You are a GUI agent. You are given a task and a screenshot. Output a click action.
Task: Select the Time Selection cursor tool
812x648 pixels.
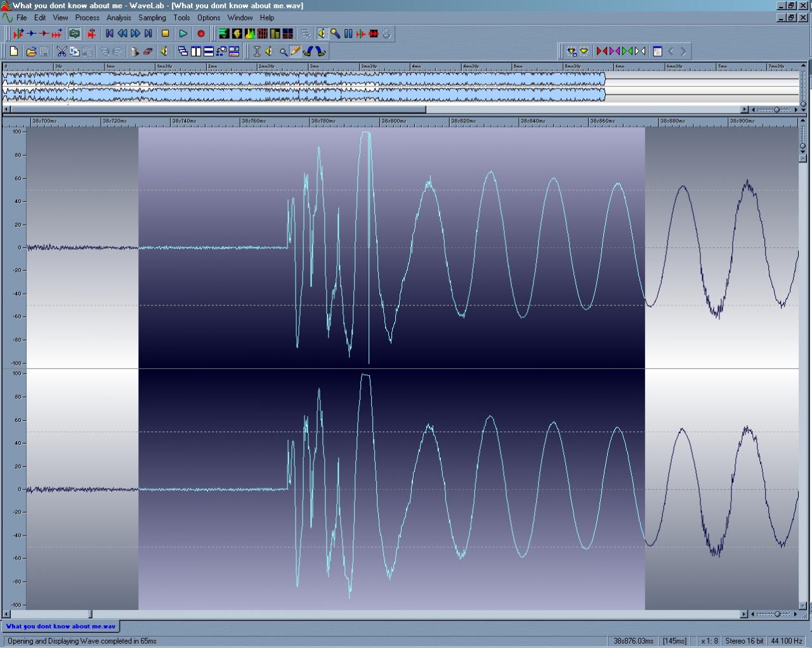257,51
